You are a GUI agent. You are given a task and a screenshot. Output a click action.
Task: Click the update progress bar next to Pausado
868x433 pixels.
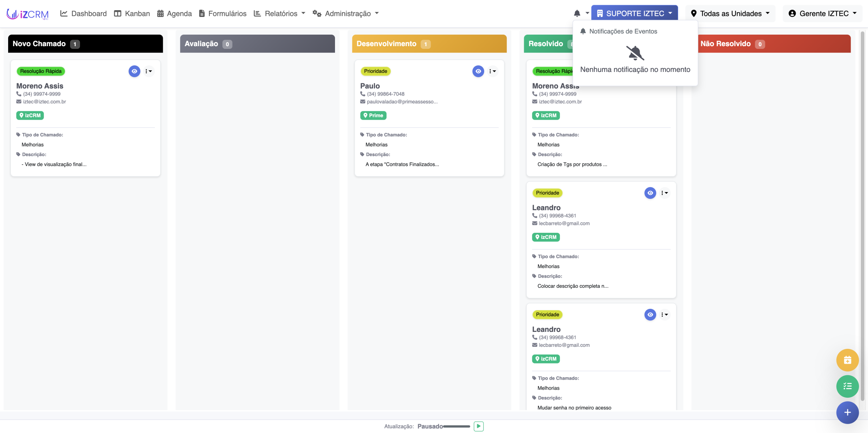pos(456,427)
